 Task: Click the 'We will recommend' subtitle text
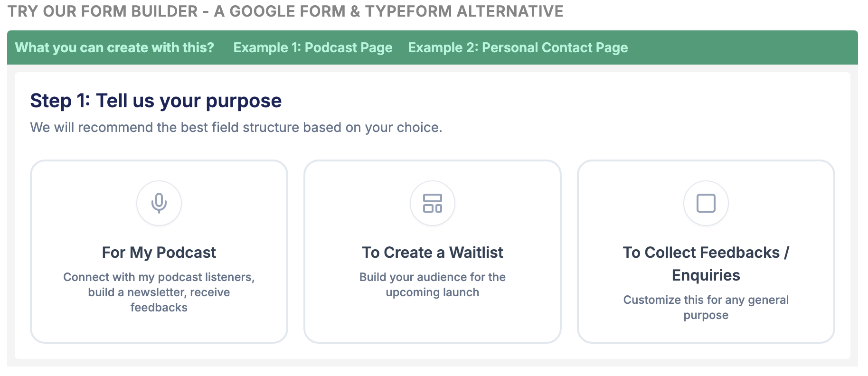(236, 127)
